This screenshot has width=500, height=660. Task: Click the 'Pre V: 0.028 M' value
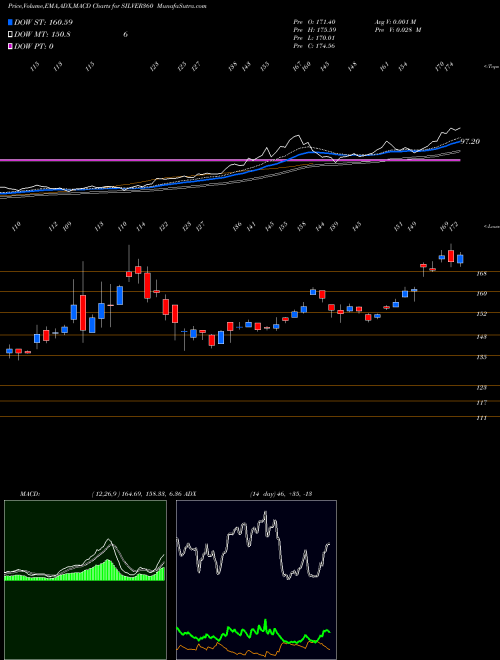click(x=397, y=30)
